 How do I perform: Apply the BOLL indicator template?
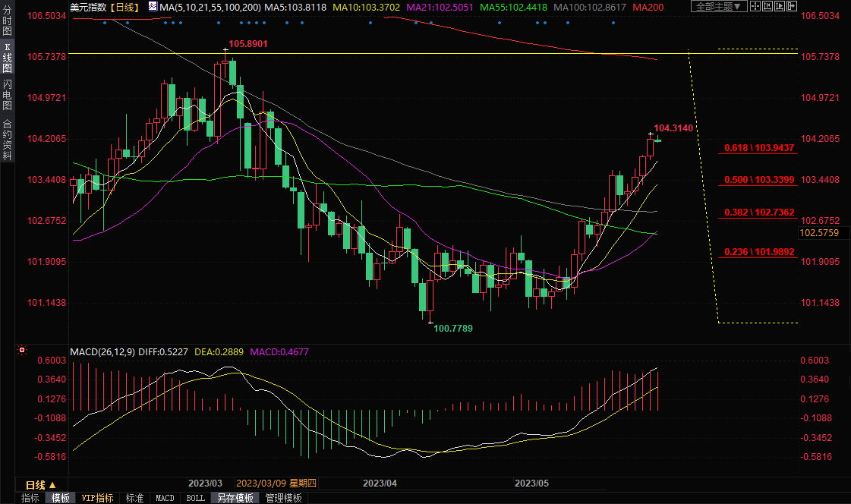[195, 498]
